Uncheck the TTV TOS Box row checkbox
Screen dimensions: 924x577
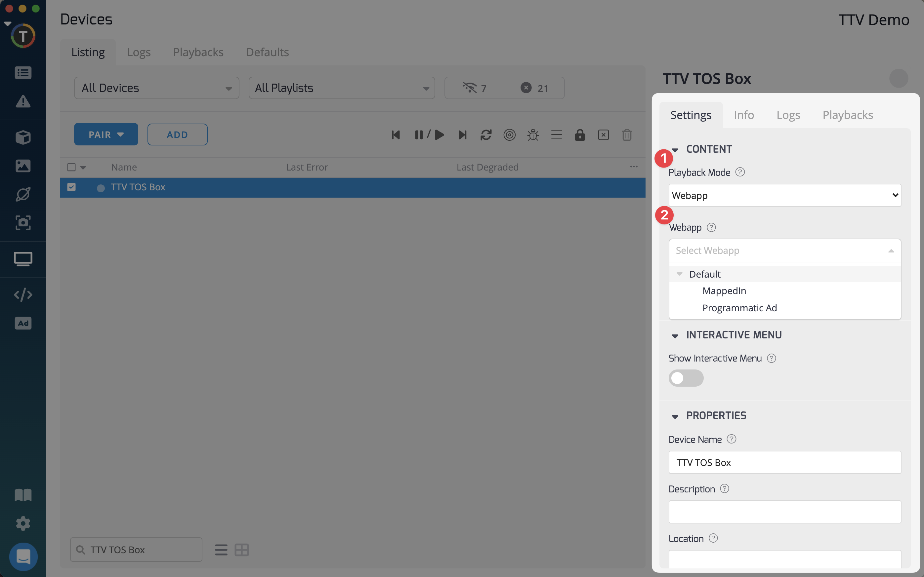coord(71,187)
